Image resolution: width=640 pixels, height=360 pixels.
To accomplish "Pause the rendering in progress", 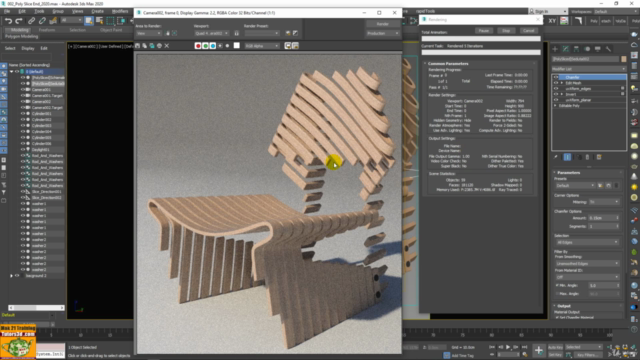I will click(484, 31).
